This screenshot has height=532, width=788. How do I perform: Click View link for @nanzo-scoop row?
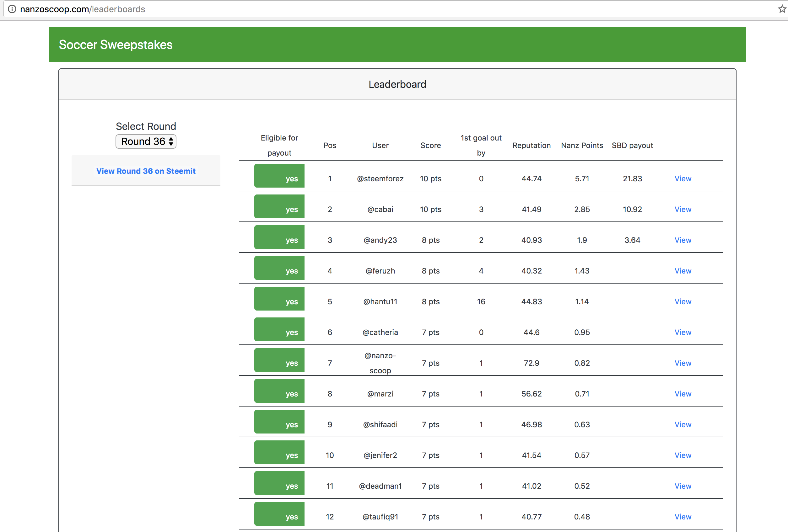(683, 363)
